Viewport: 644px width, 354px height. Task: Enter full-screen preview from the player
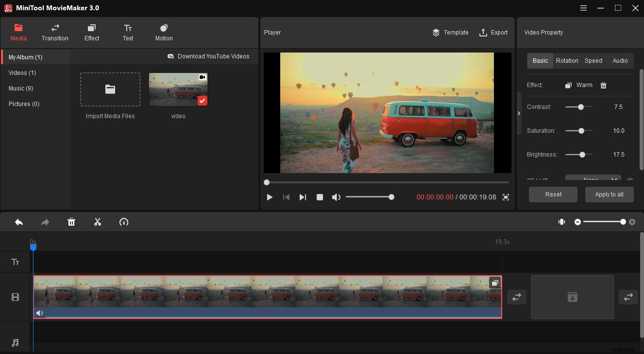(506, 197)
